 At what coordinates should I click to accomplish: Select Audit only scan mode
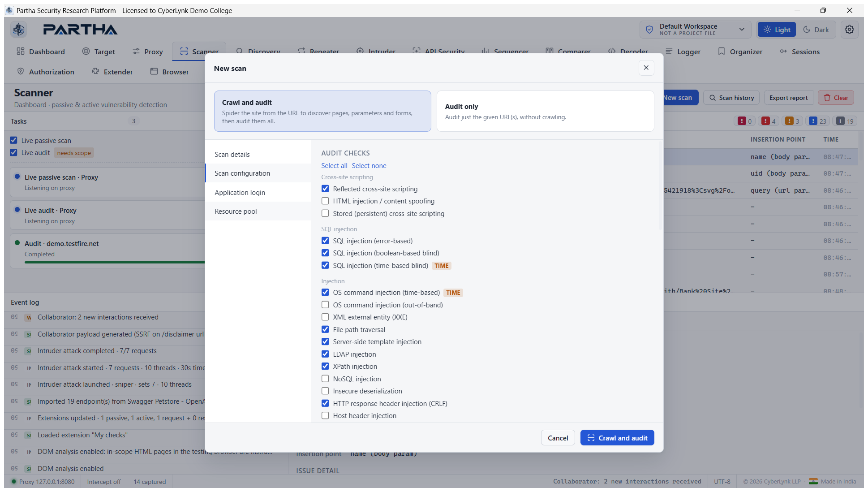pos(545,111)
